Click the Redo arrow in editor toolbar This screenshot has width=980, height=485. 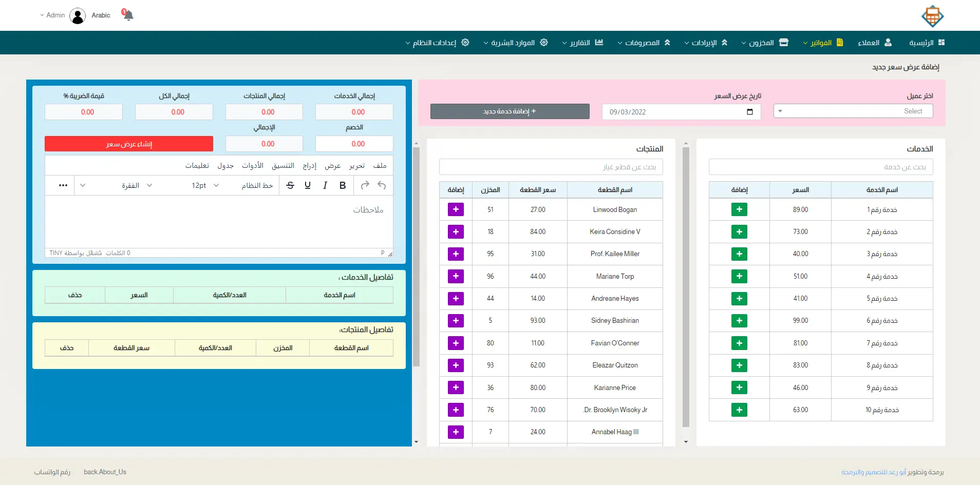pos(365,185)
